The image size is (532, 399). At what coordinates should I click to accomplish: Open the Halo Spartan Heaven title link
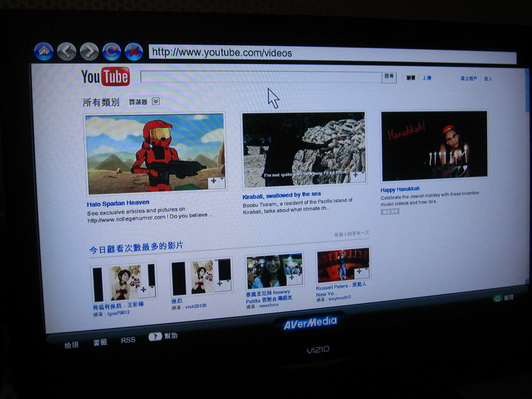pyautogui.click(x=118, y=203)
